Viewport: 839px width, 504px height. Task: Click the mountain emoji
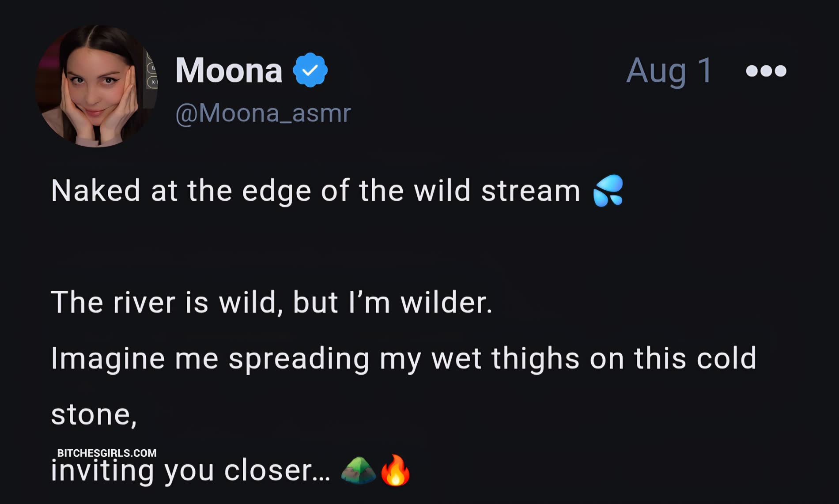click(x=358, y=470)
